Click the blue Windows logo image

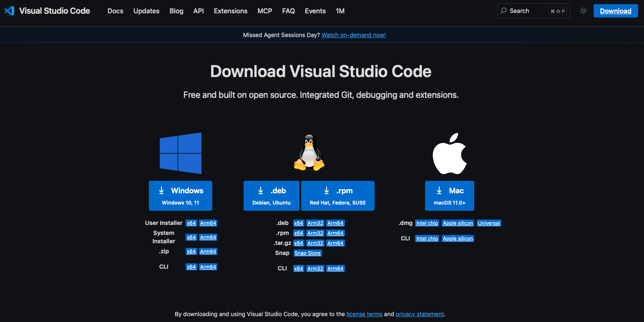(181, 153)
